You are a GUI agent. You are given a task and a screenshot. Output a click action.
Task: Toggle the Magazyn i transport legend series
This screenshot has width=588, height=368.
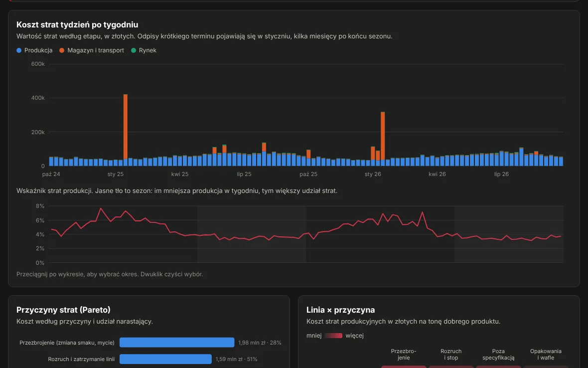click(x=92, y=50)
